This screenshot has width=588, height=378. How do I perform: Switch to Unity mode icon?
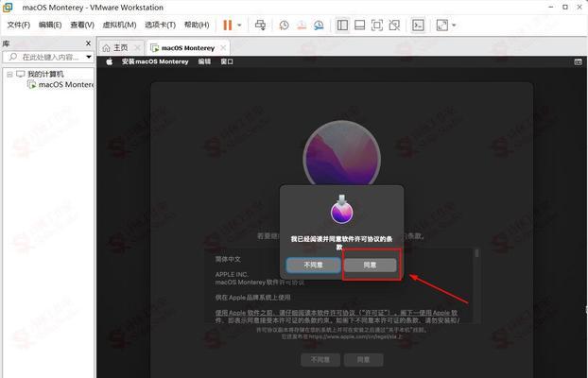[x=394, y=26]
